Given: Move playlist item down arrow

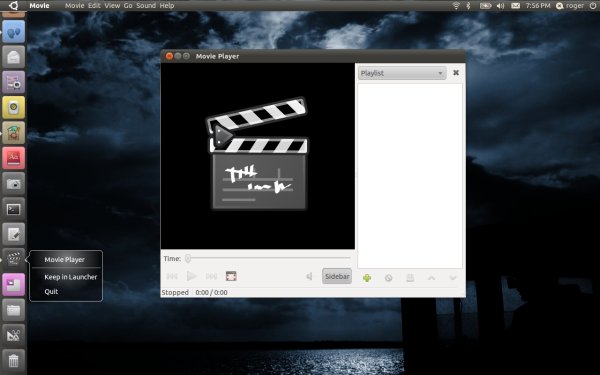Looking at the screenshot, I should tap(453, 278).
